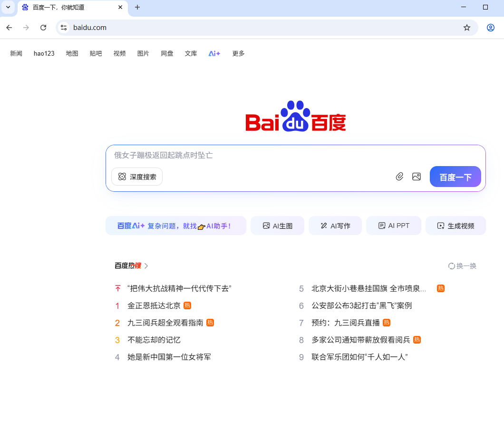The width and height of the screenshot is (504, 424).
Task: Open the 百度热搜 heading link
Action: (x=128, y=266)
